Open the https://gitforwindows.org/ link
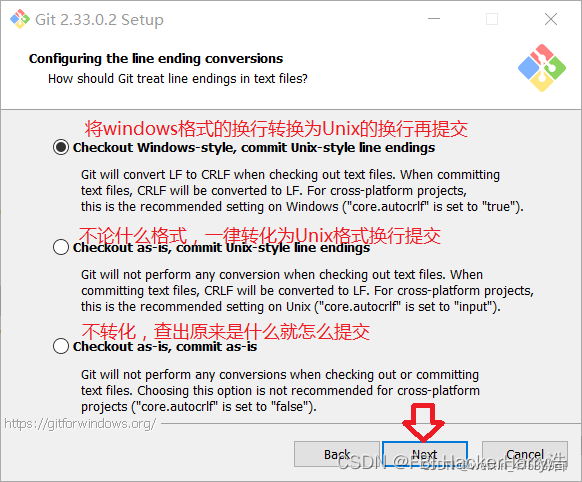Viewport: 582px width, 482px height. (x=80, y=423)
